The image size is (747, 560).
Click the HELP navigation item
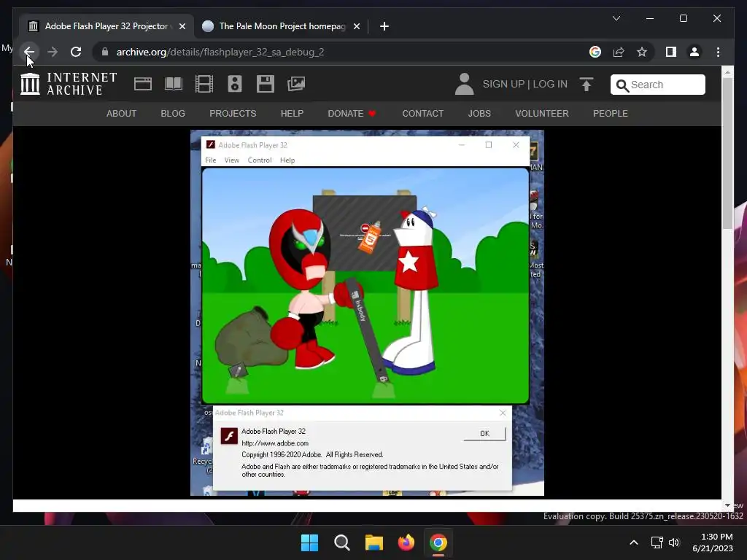coord(292,113)
